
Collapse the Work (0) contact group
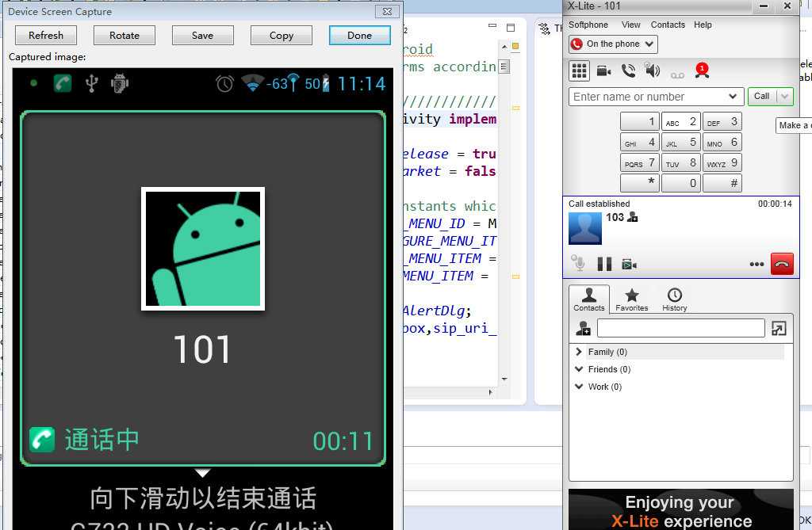point(579,387)
